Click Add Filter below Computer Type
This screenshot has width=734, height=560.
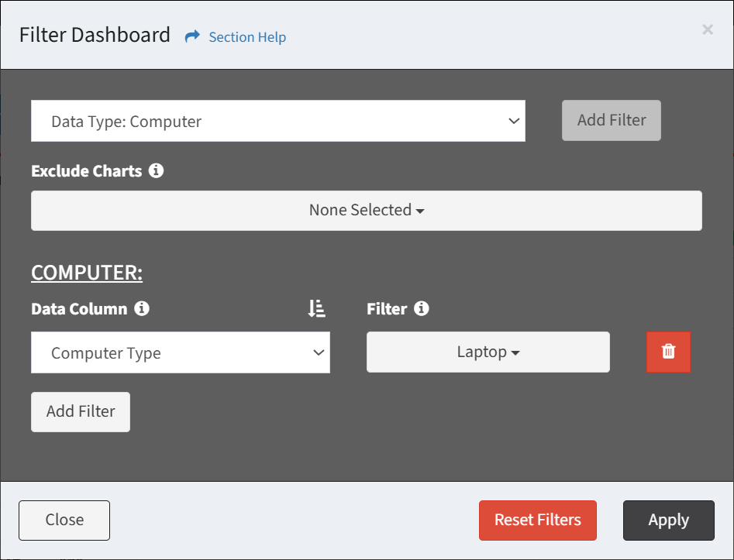(81, 412)
